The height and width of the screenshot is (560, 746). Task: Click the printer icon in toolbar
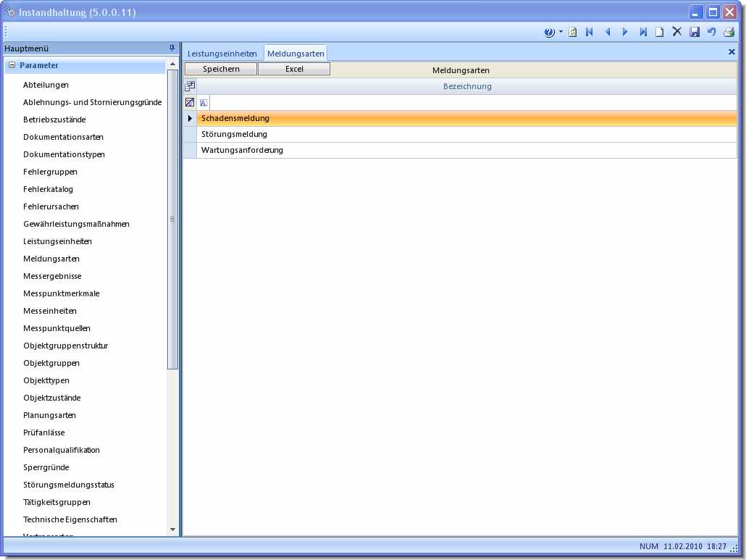point(729,32)
